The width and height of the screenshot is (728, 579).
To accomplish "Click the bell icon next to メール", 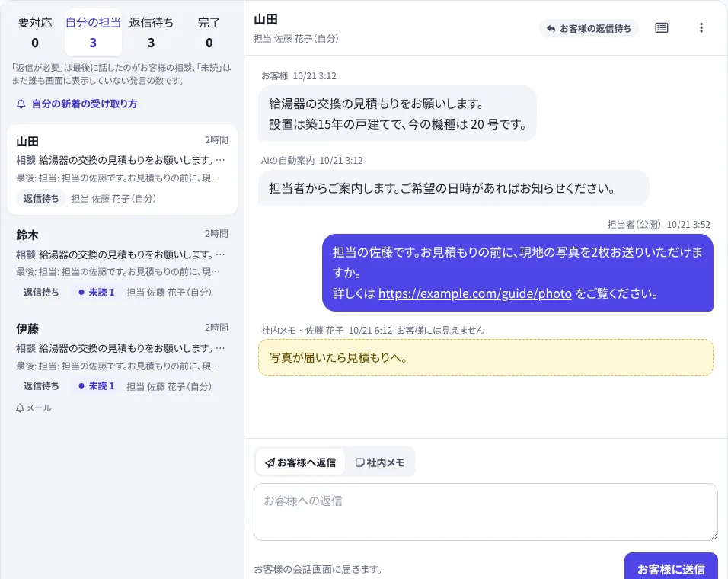I will 20,408.
